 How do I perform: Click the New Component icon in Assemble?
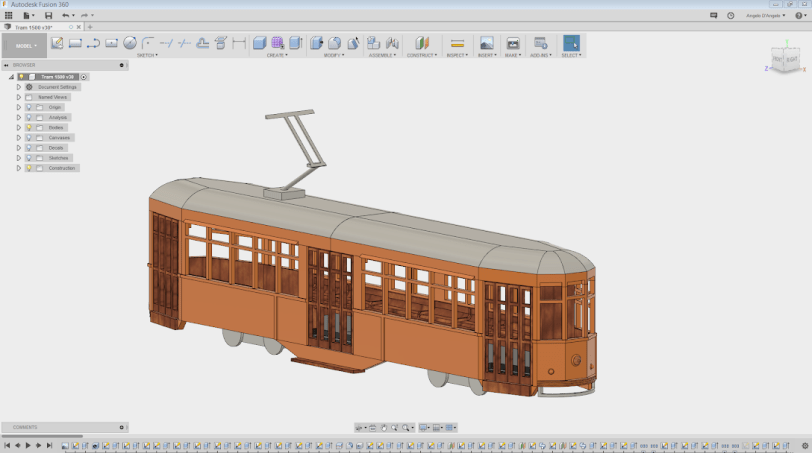[373, 43]
